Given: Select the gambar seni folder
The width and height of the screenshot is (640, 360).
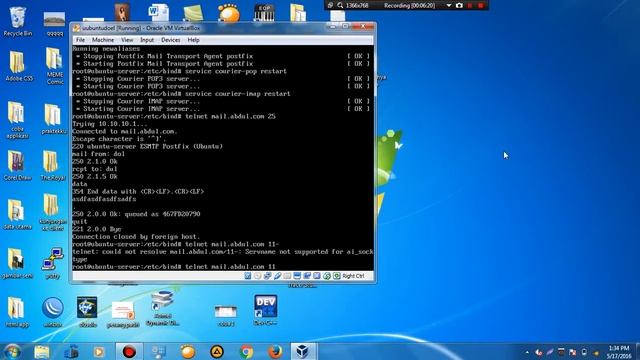Looking at the screenshot, I should (17, 263).
